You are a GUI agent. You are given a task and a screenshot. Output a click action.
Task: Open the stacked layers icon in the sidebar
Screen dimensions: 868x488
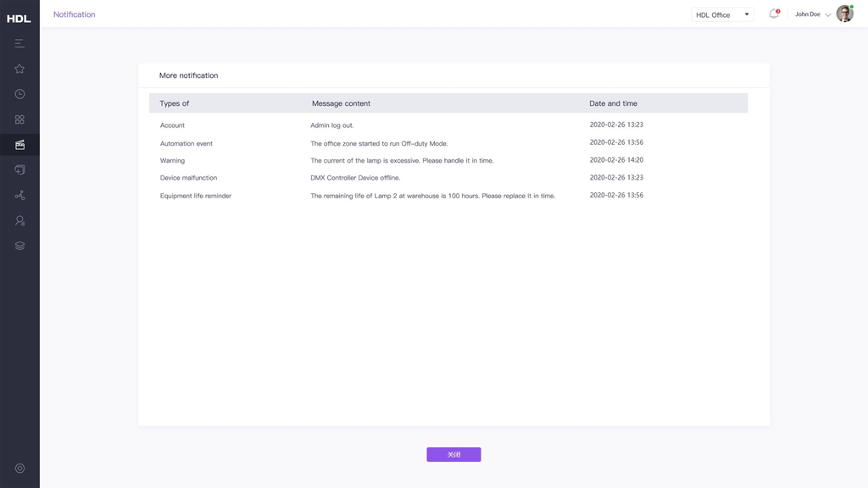pyautogui.click(x=19, y=246)
